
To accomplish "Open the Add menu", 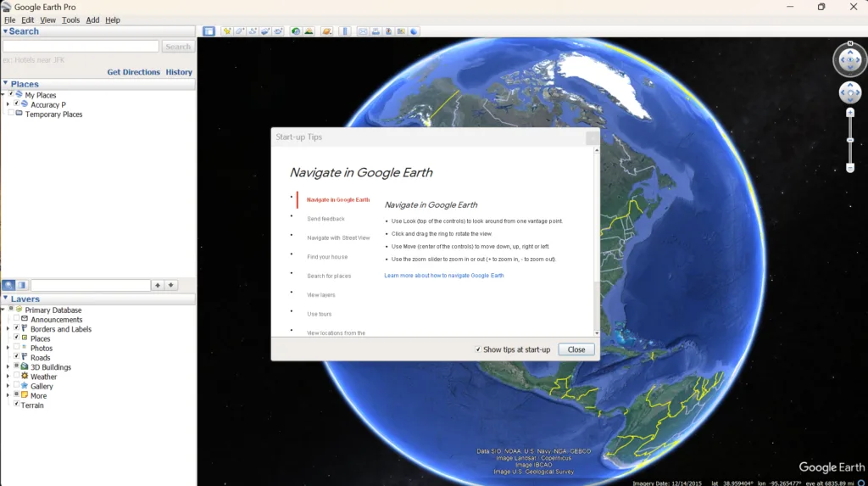I will pos(92,20).
